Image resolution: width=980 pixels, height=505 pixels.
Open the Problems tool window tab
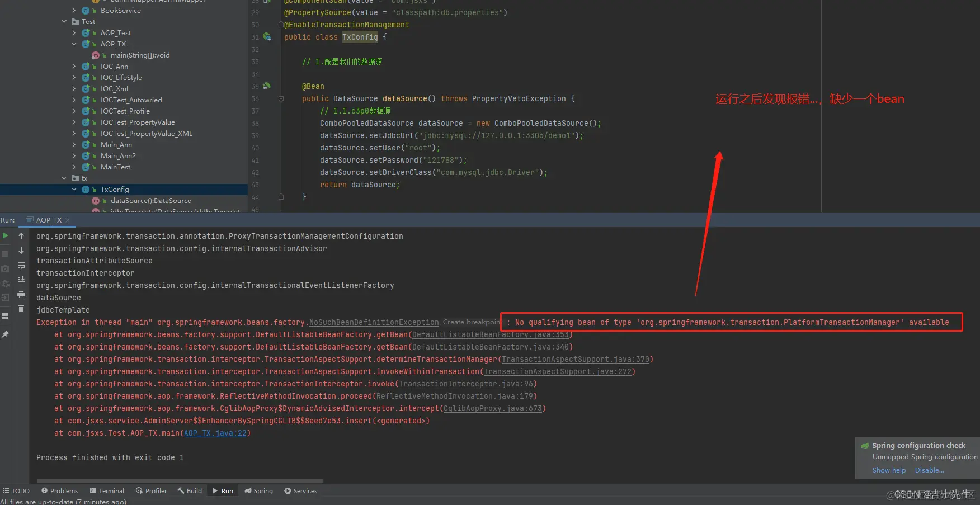[59, 491]
